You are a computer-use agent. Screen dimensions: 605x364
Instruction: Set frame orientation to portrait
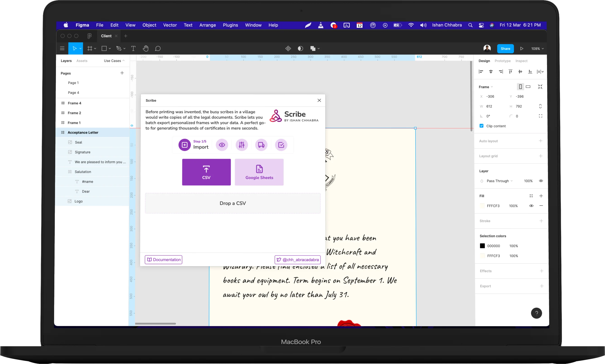coord(520,87)
